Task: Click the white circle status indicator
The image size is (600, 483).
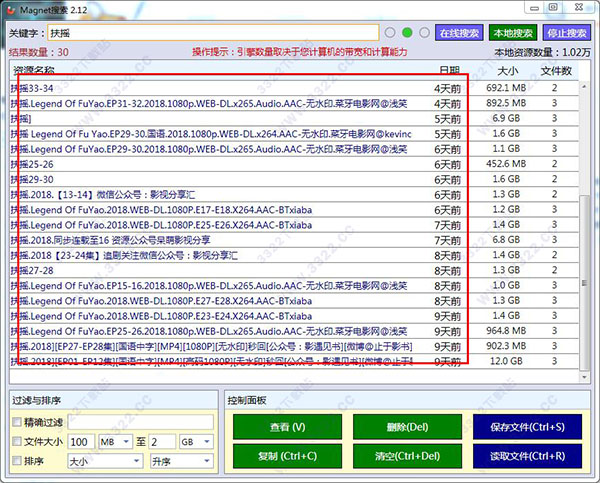Action: tap(391, 33)
